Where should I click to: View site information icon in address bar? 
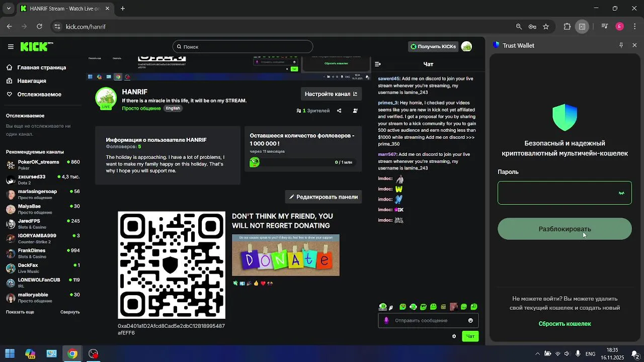click(57, 27)
